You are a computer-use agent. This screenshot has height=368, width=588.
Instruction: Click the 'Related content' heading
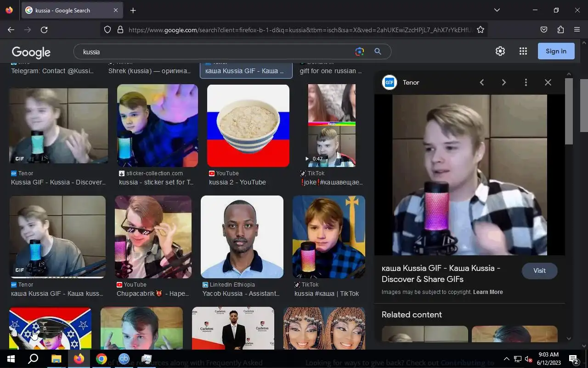click(x=412, y=315)
